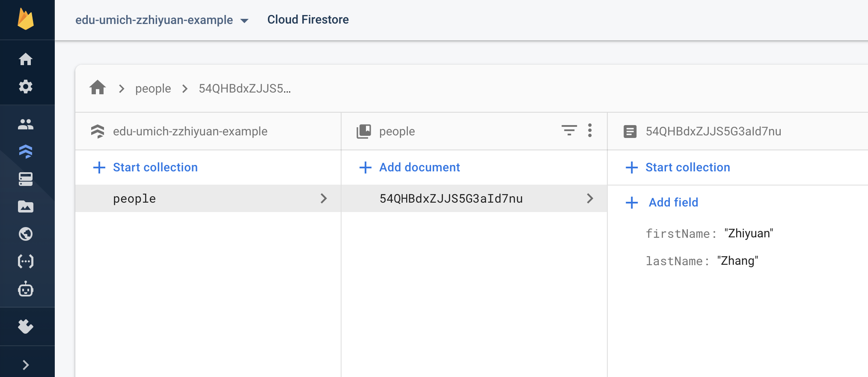Image resolution: width=868 pixels, height=377 pixels.
Task: Expand chevron on document 54QHBdxZJJS5G3aId7nu row
Action: [590, 198]
